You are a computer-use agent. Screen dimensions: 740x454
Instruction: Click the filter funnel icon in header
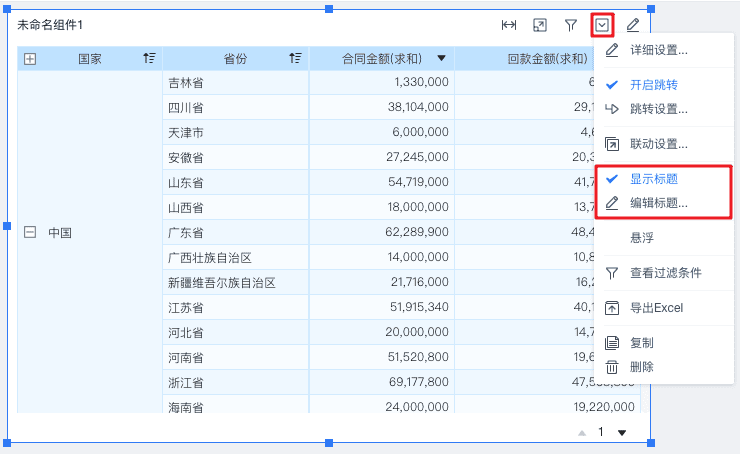tap(571, 25)
